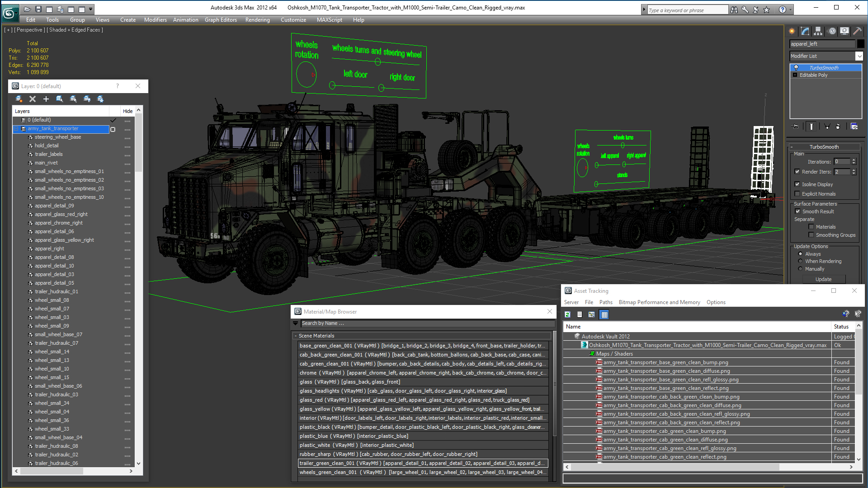Select Manually update option
Image resolution: width=868 pixels, height=488 pixels.
800,269
